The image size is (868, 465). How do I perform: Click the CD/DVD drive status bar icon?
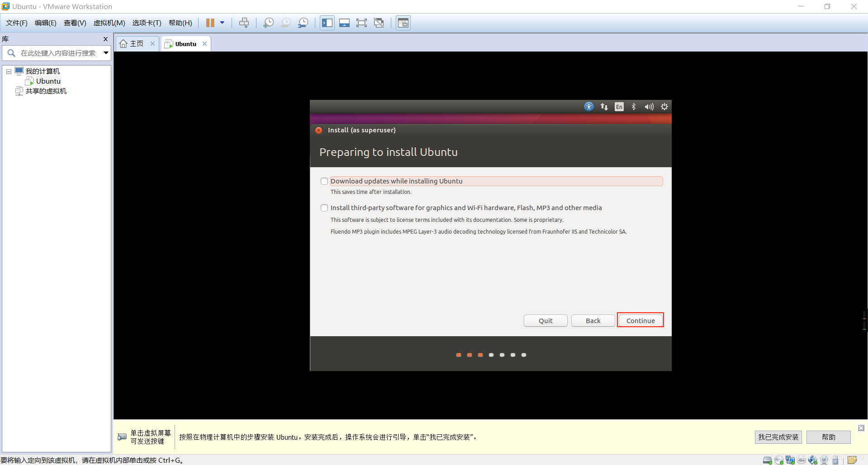pos(779,460)
